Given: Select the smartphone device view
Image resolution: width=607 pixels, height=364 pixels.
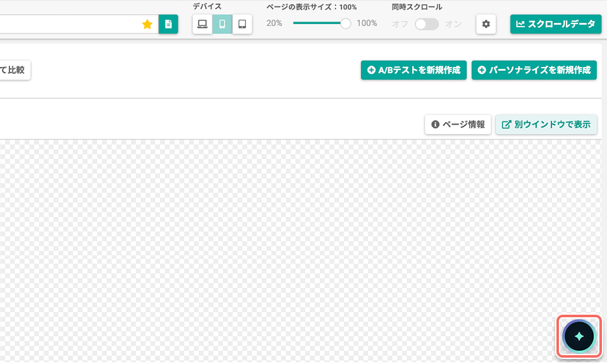Looking at the screenshot, I should point(222,24).
